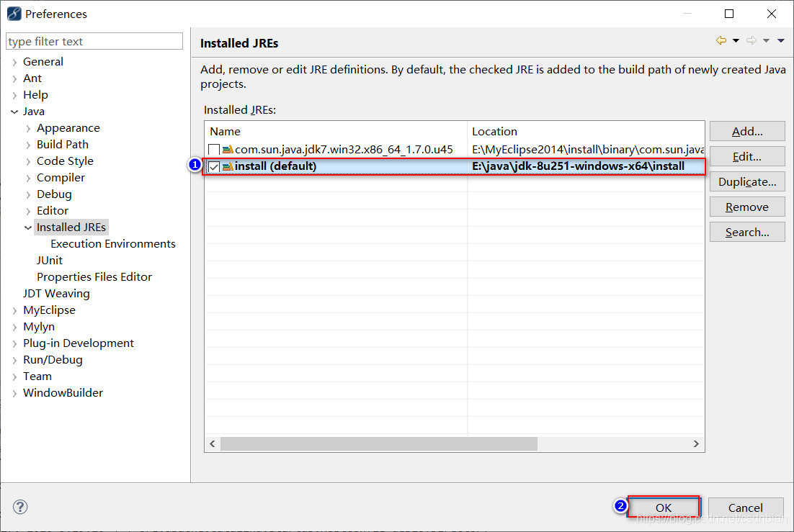Expand the MyEclipse tree node
The height and width of the screenshot is (532, 794).
(x=14, y=311)
